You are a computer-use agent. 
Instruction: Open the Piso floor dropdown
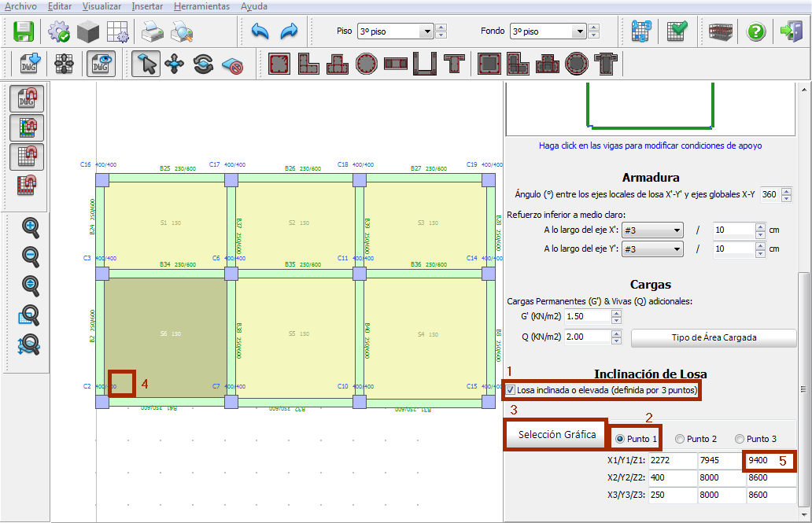point(426,32)
